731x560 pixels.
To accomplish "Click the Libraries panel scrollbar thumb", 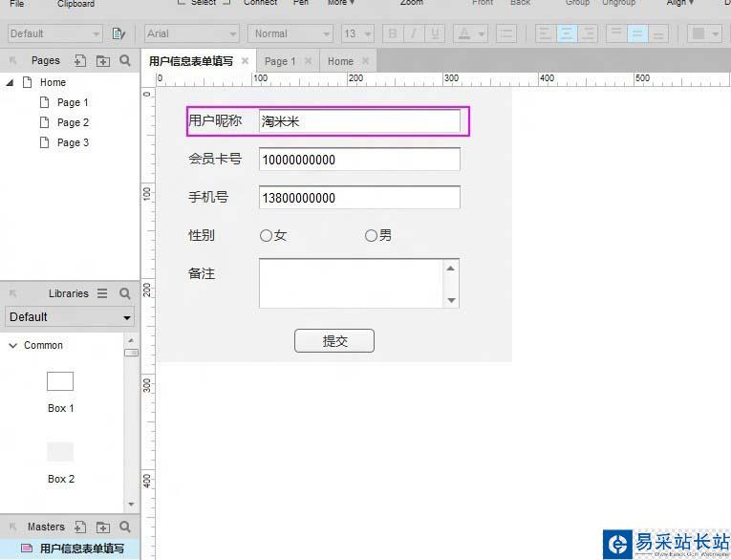I will pos(131,353).
